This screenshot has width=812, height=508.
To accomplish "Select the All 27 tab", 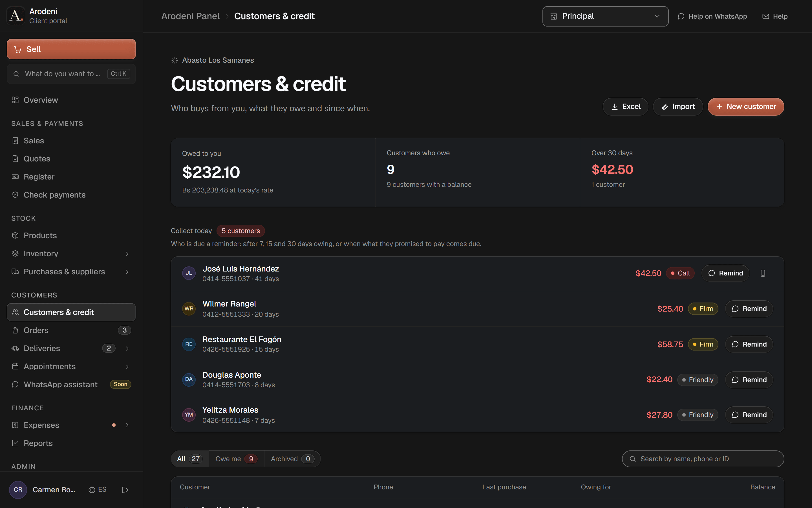I will click(x=190, y=459).
